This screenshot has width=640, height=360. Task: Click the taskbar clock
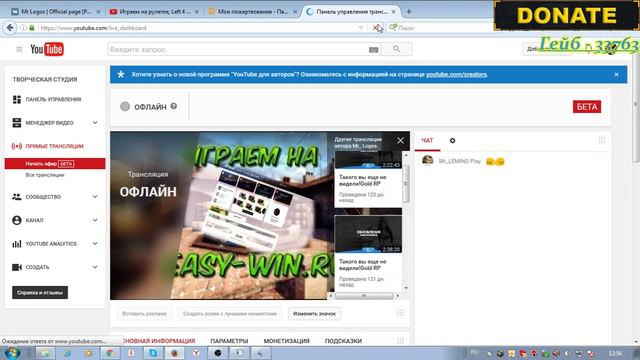(615, 353)
